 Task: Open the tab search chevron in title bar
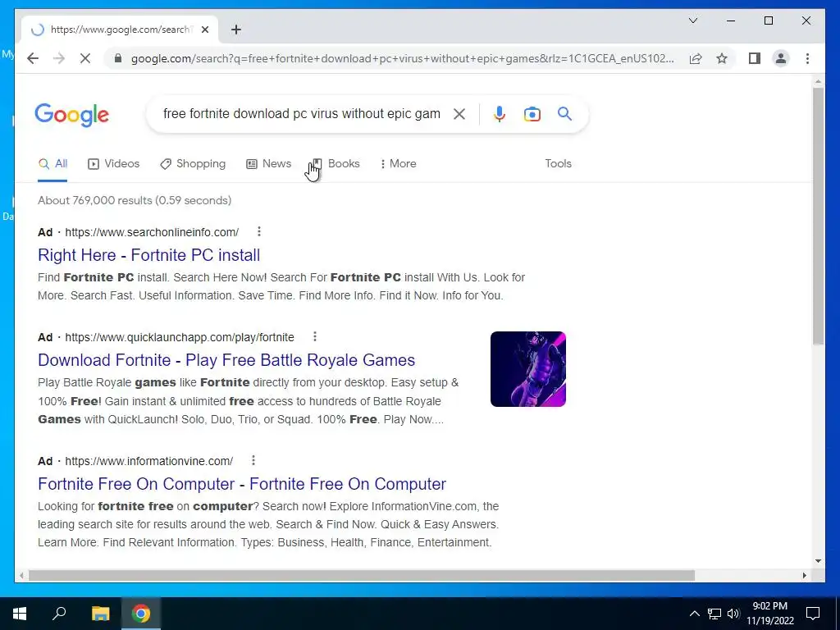[692, 21]
